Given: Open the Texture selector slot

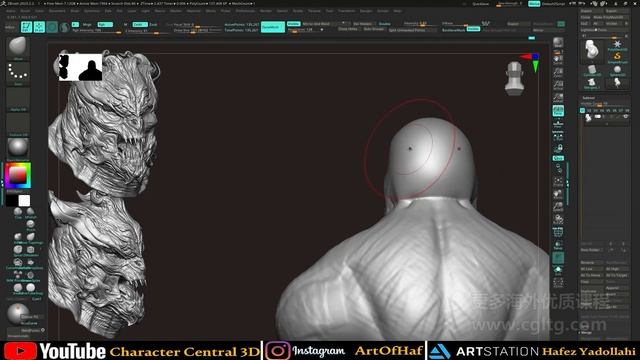Looking at the screenshot, I should coord(18,124).
